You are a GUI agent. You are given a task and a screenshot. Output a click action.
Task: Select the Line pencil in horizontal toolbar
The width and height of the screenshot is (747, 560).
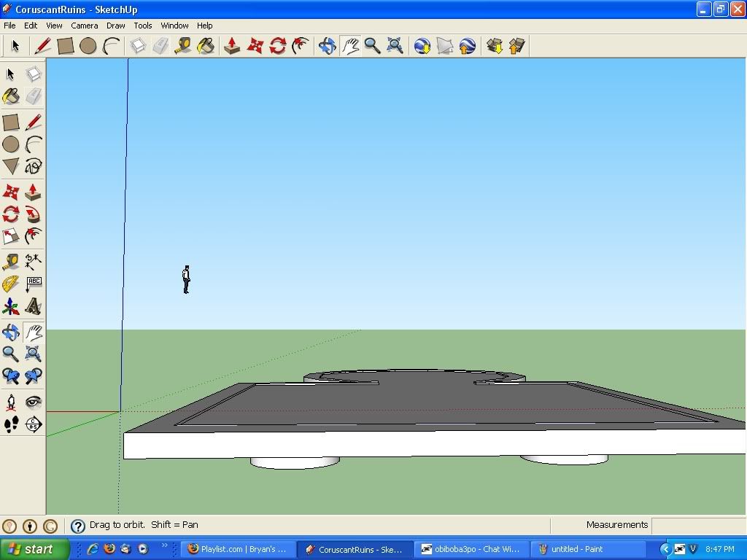(x=42, y=46)
